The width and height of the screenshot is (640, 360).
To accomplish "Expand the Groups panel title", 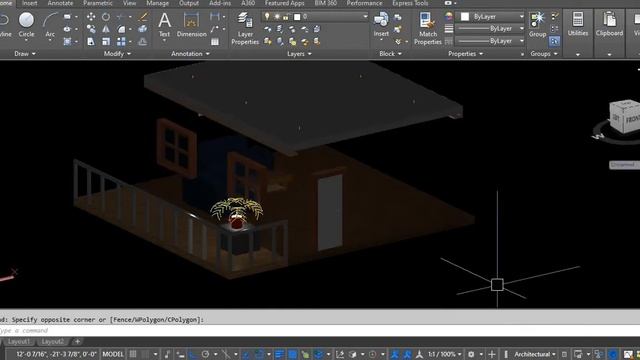I will point(544,53).
